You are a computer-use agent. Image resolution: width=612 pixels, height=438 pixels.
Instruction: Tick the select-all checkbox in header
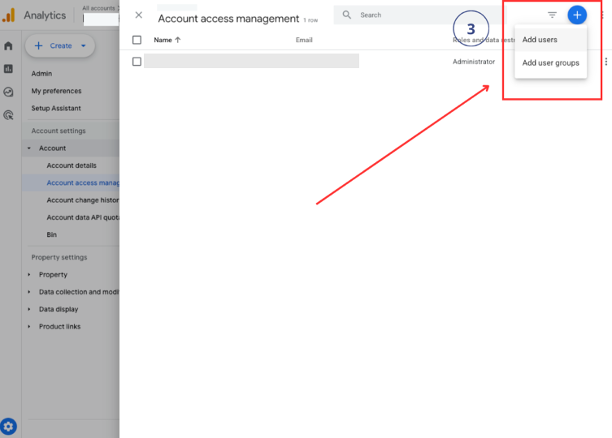click(137, 40)
